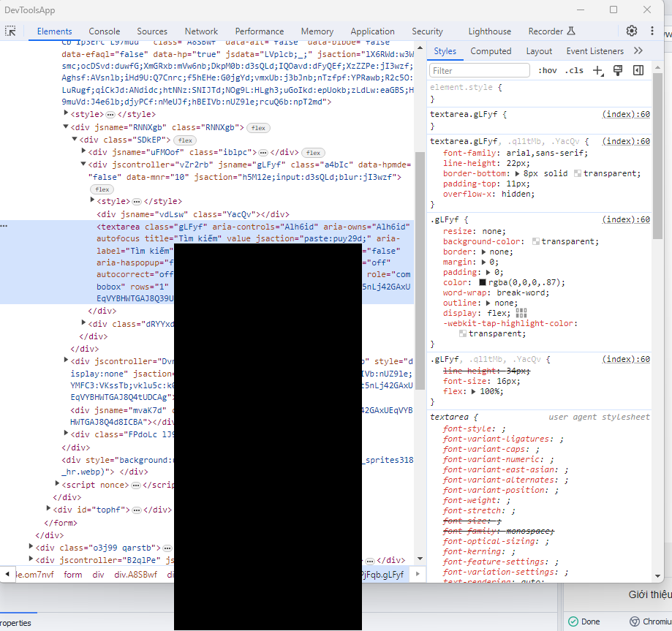Switch to the Computed tab

click(491, 51)
